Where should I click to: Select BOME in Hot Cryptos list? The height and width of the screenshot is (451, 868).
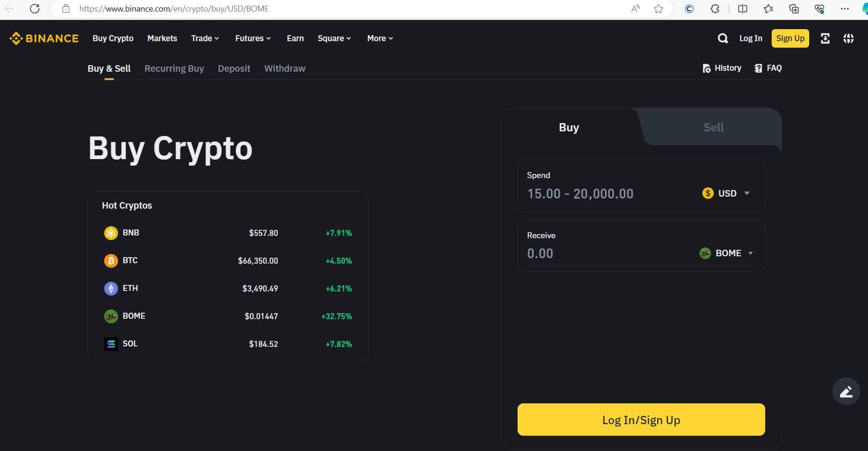tap(228, 316)
